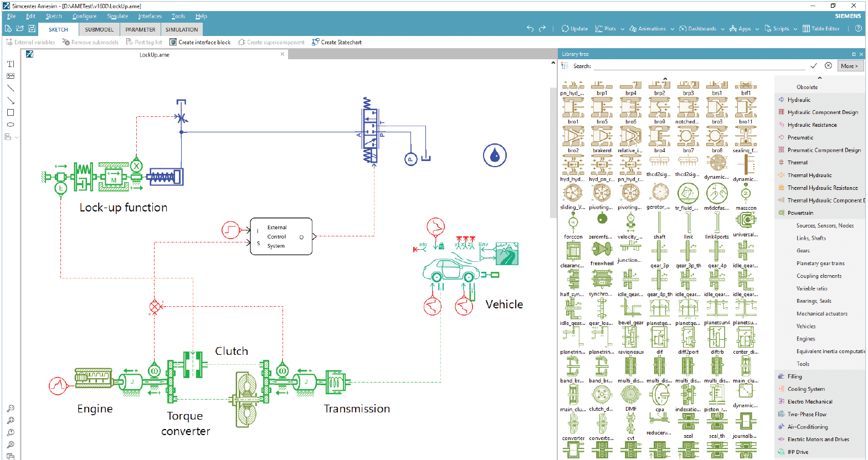Image resolution: width=868 pixels, height=460 pixels.
Task: Select the cvt library component
Action: 630,427
